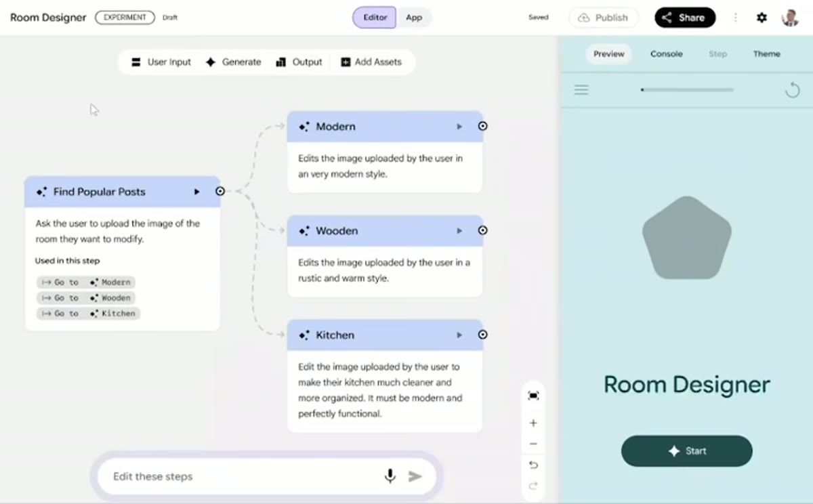Click the Modern step description text
The image size is (813, 504).
(x=381, y=166)
